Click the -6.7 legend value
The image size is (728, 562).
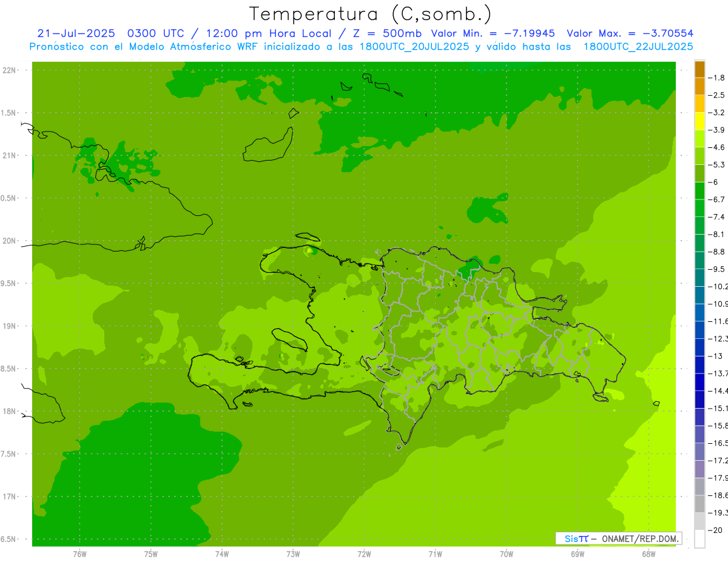coord(716,199)
